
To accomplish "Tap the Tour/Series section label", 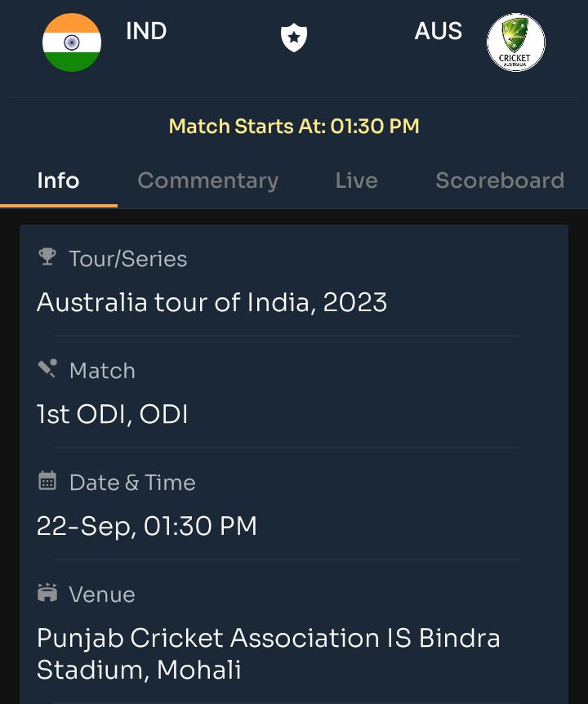I will [128, 259].
